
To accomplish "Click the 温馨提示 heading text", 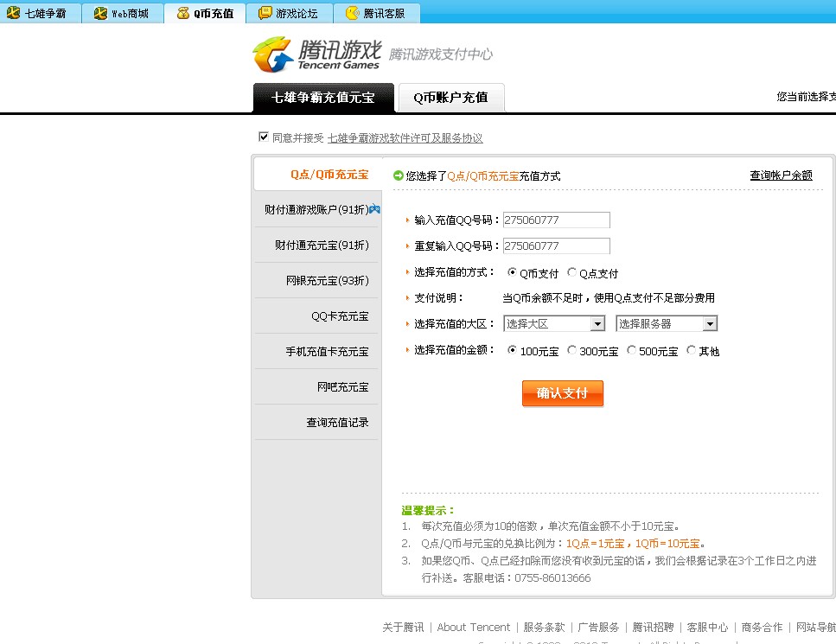I will tap(428, 511).
